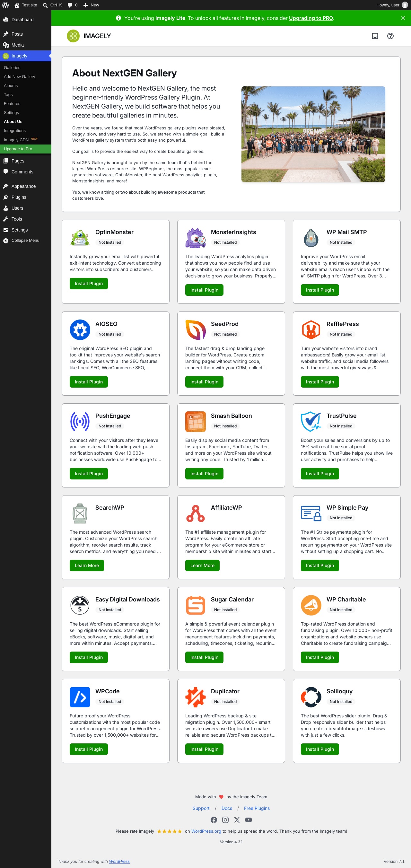411x868 pixels.
Task: Click the WP Mail SMTP pigeon icon
Action: tap(311, 238)
